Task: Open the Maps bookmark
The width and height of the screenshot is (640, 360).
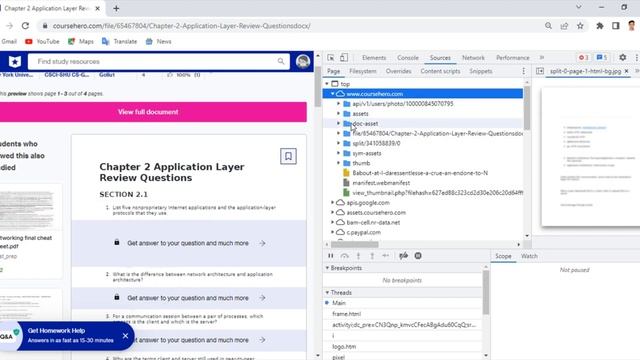Action: 81,41
